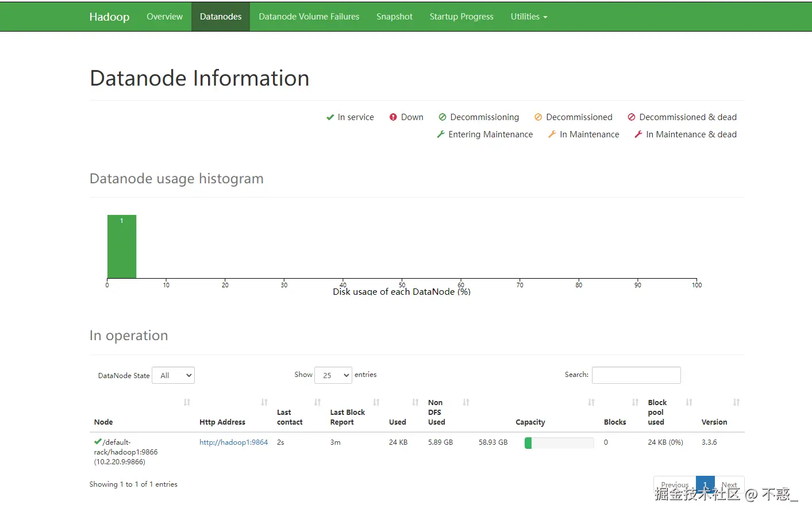
Task: Click the 'Datanode usage histogram' heading
Action: point(176,179)
